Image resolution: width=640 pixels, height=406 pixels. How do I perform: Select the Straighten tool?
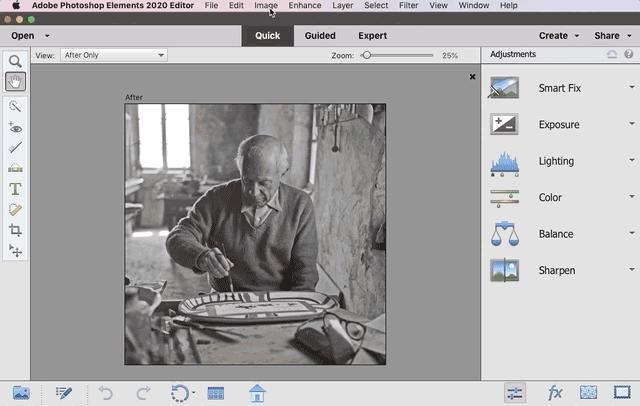coord(15,168)
